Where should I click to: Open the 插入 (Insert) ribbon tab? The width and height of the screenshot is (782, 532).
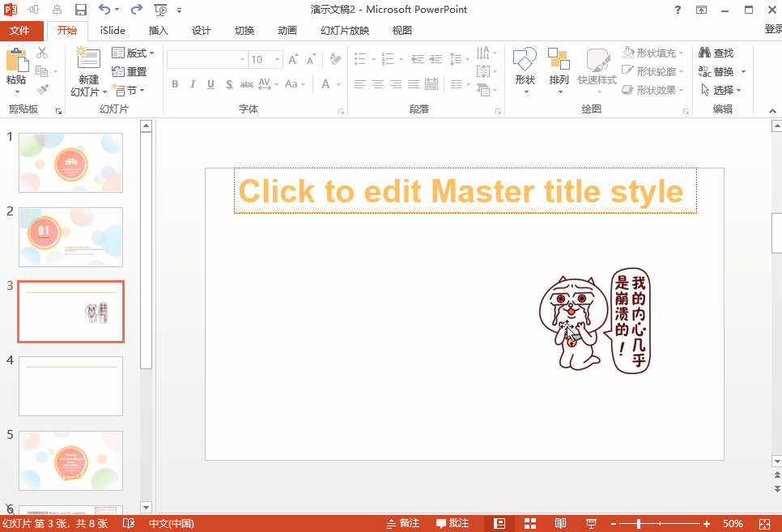159,31
